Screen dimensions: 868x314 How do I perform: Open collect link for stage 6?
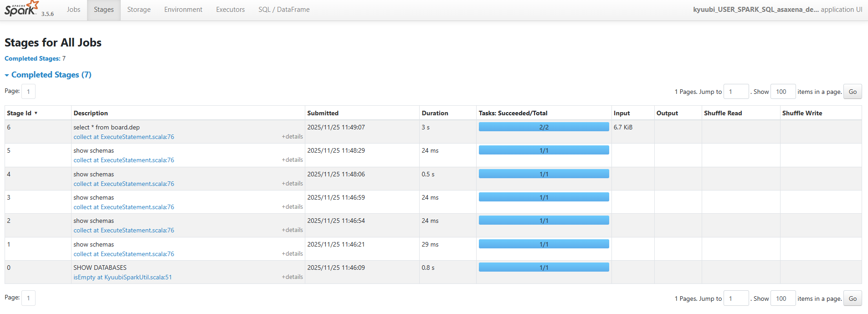[x=123, y=137]
